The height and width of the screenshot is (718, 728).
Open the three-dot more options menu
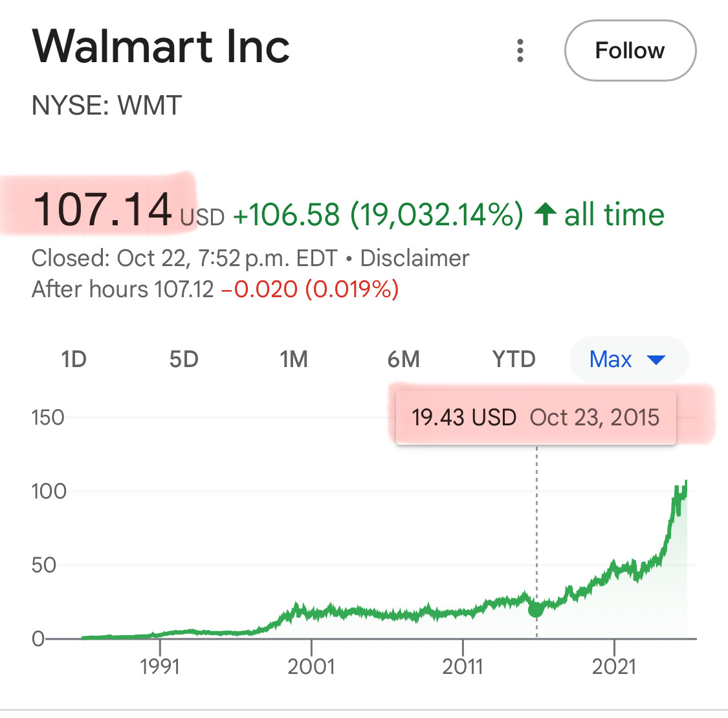[x=520, y=50]
